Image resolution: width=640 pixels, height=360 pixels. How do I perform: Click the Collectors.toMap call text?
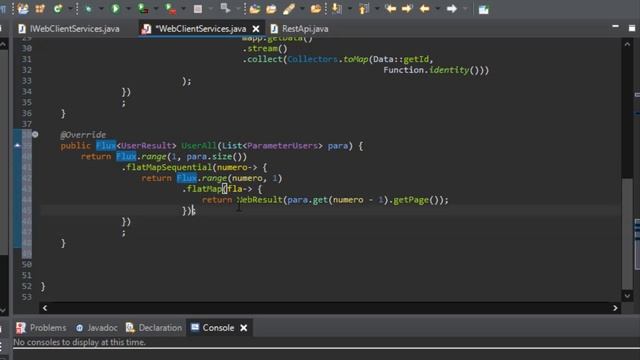pyautogui.click(x=328, y=59)
